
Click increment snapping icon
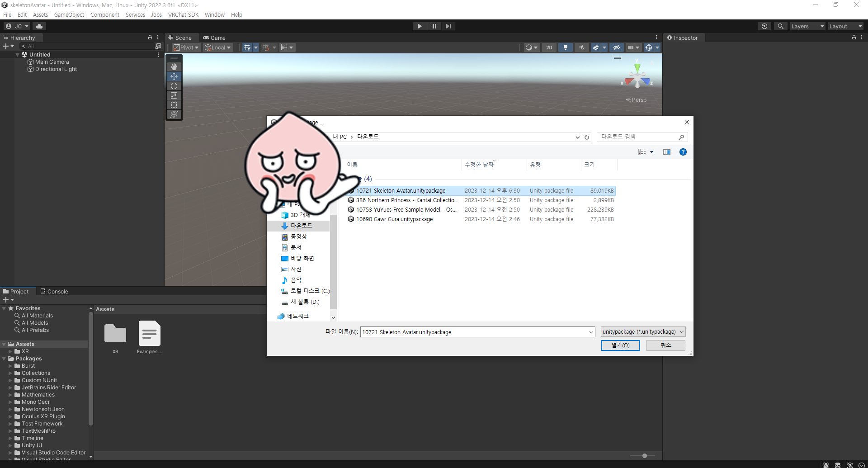click(266, 47)
